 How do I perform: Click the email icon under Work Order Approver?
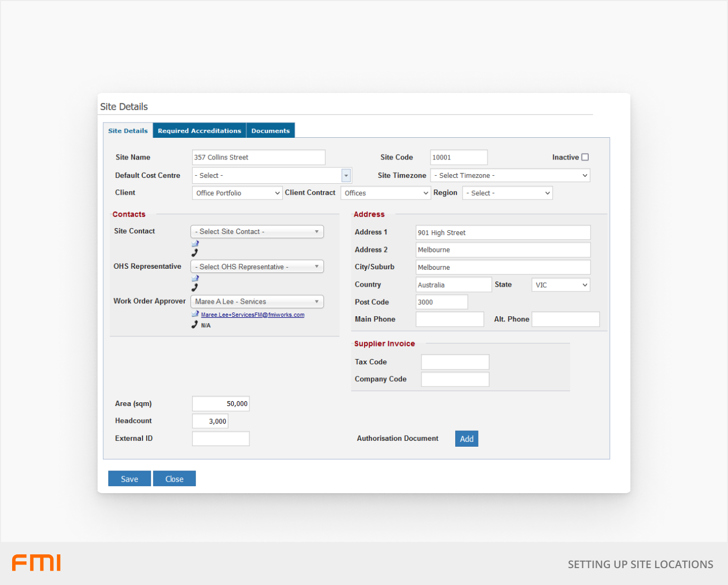click(195, 314)
